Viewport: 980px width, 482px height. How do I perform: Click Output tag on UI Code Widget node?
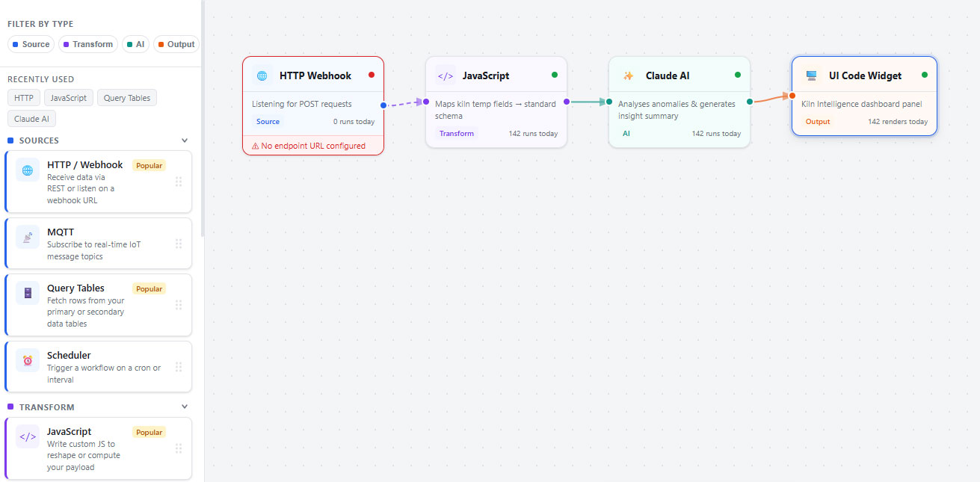click(x=818, y=122)
